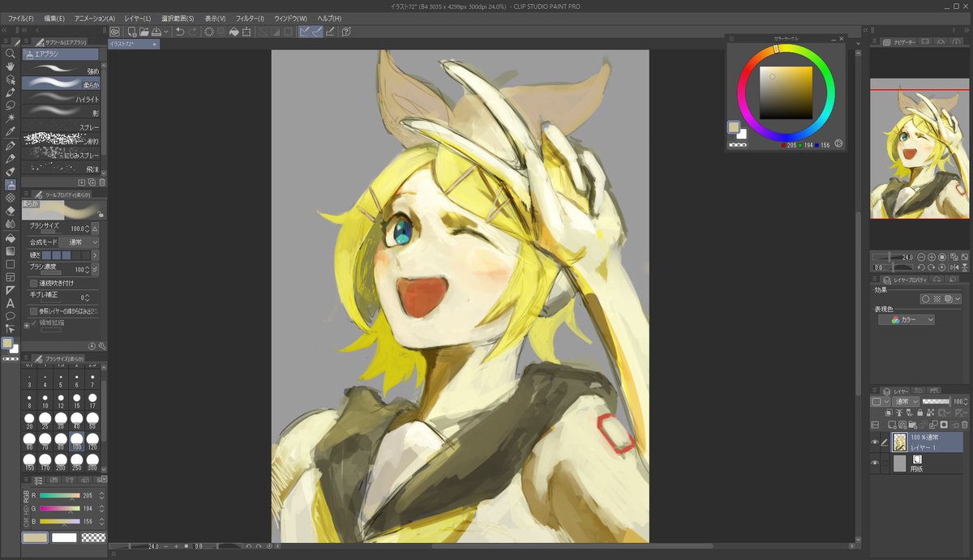Click the Zoom in navigator button
Viewport: 973px width, 560px height.
pyautogui.click(x=932, y=257)
